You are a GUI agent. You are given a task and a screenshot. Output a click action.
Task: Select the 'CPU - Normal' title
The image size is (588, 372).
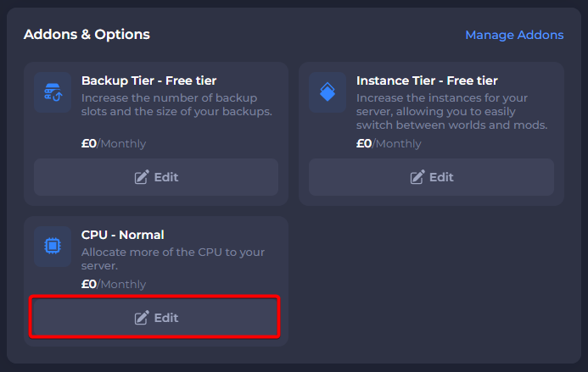(x=123, y=235)
